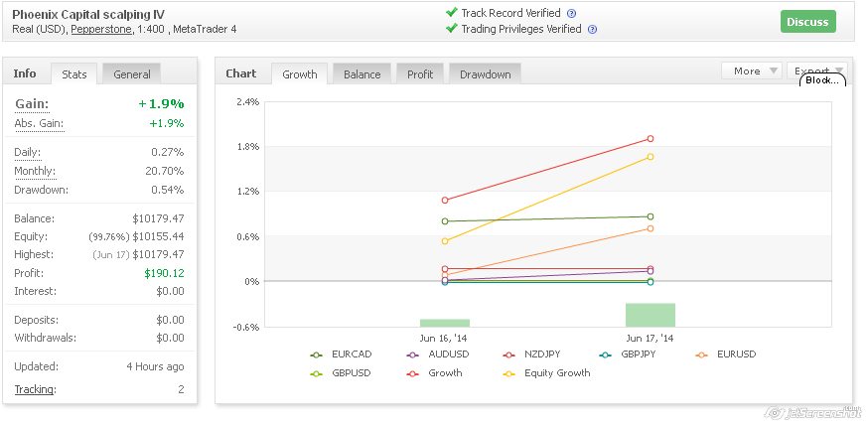Select the Profit chart tab
This screenshot has width=868, height=425.
(420, 74)
